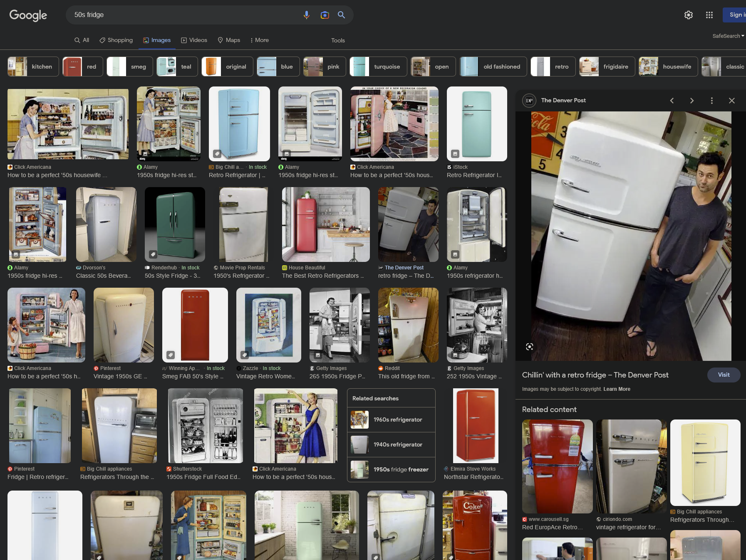The image size is (746, 560).
Task: Open the settings gear icon
Action: pos(689,15)
